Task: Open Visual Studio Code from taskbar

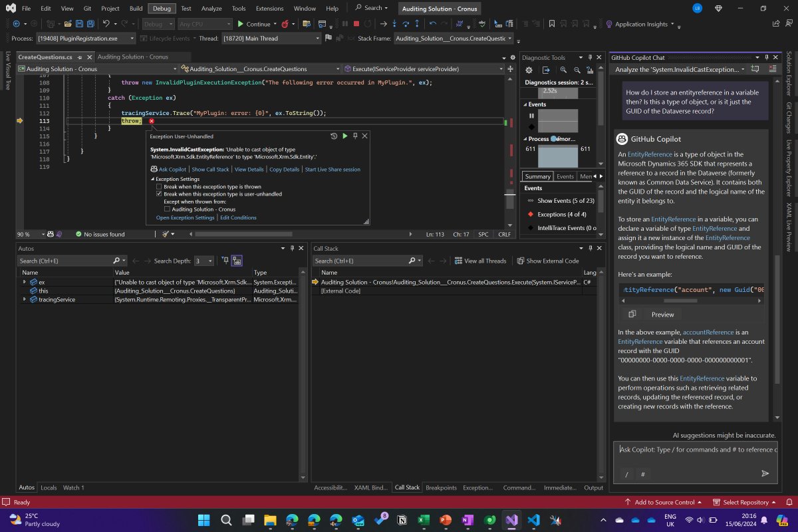Action: click(x=533, y=519)
